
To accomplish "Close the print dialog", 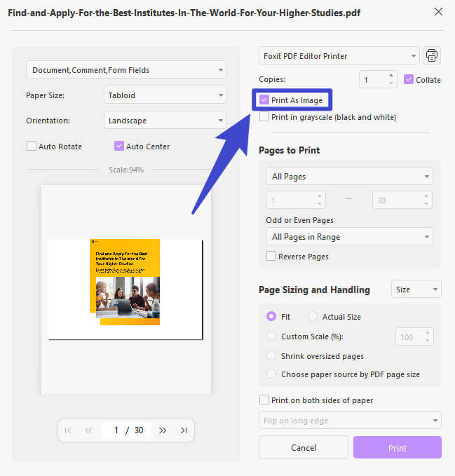I will coord(438,12).
